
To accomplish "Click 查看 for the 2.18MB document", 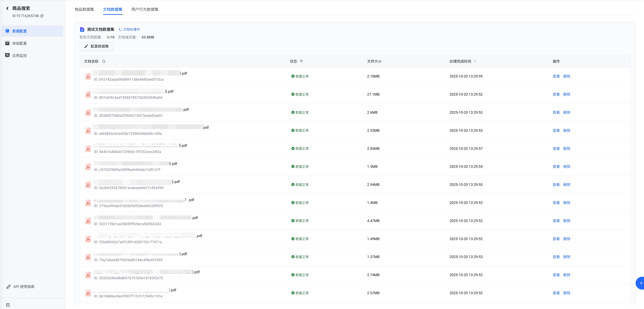I will click(x=556, y=76).
